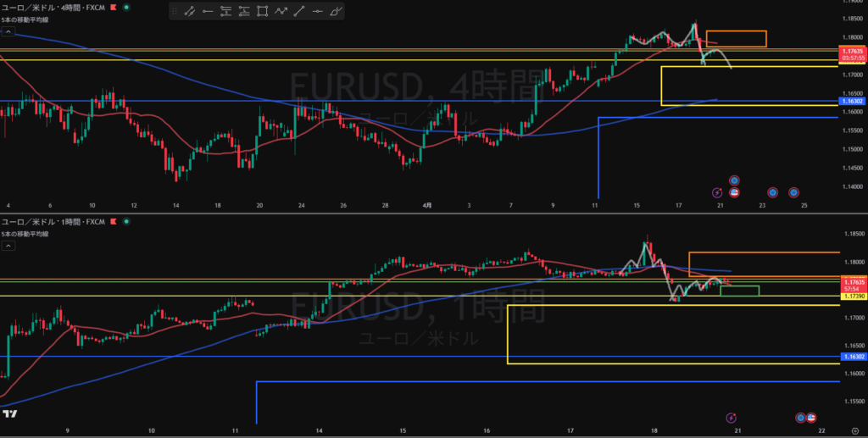Click the 1.17390 yellow price label
Viewport: 868px width, 438px height.
point(851,297)
